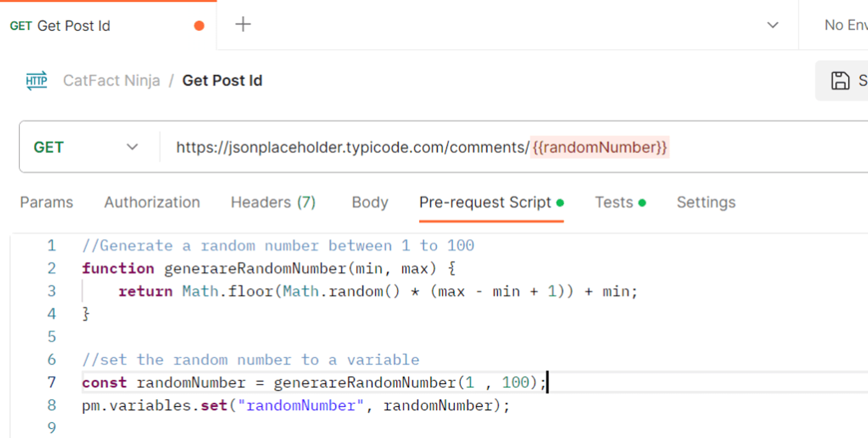Image resolution: width=868 pixels, height=438 pixels.
Task: Click the Save floppy disk icon
Action: click(840, 81)
